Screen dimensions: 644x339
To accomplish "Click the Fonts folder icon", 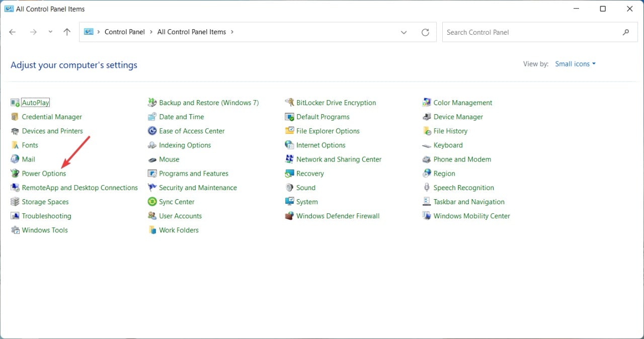I will pyautogui.click(x=15, y=145).
